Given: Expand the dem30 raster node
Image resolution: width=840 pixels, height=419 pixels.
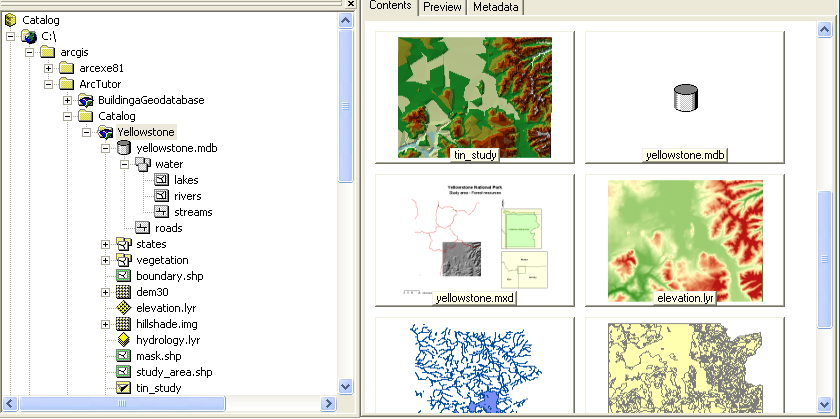Looking at the screenshot, I should pyautogui.click(x=106, y=293).
